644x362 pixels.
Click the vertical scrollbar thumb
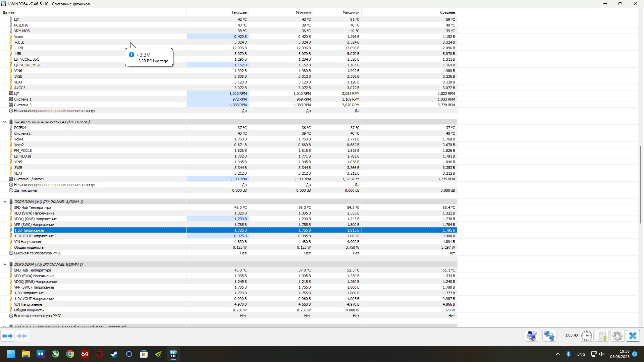click(641, 184)
